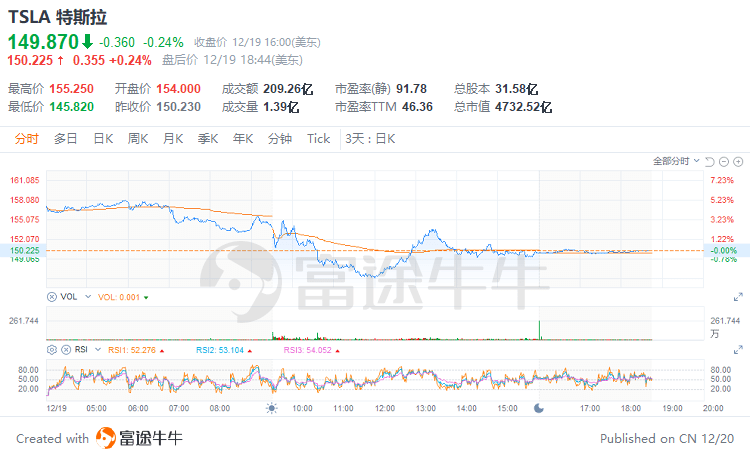
Task: Expand the RSI panel to fullscreen
Action: (738, 350)
